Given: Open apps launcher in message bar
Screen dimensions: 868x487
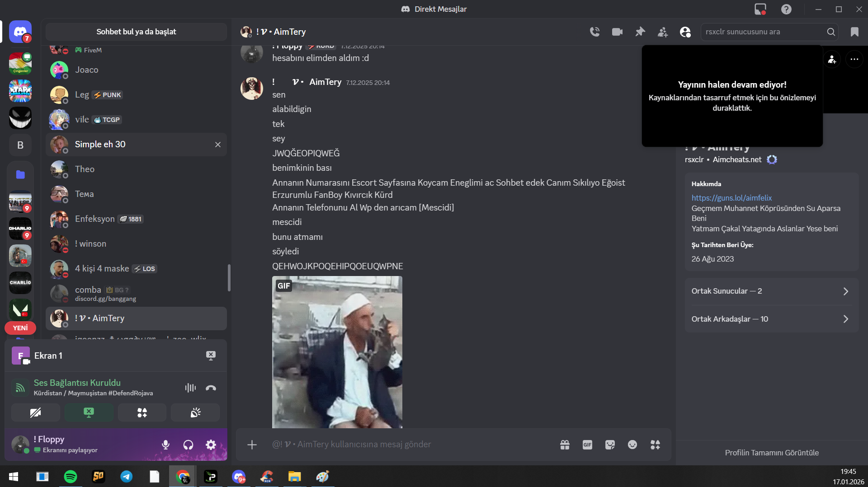Looking at the screenshot, I should [655, 445].
